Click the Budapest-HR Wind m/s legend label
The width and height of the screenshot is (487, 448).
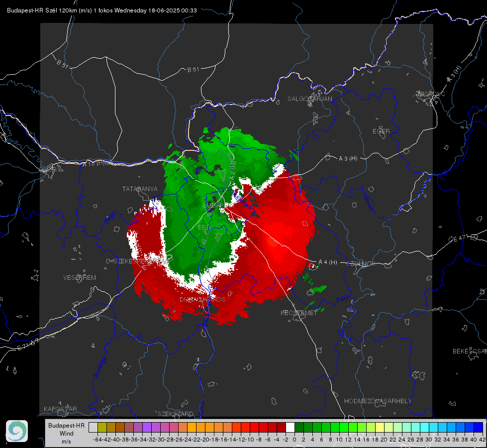pos(67,434)
